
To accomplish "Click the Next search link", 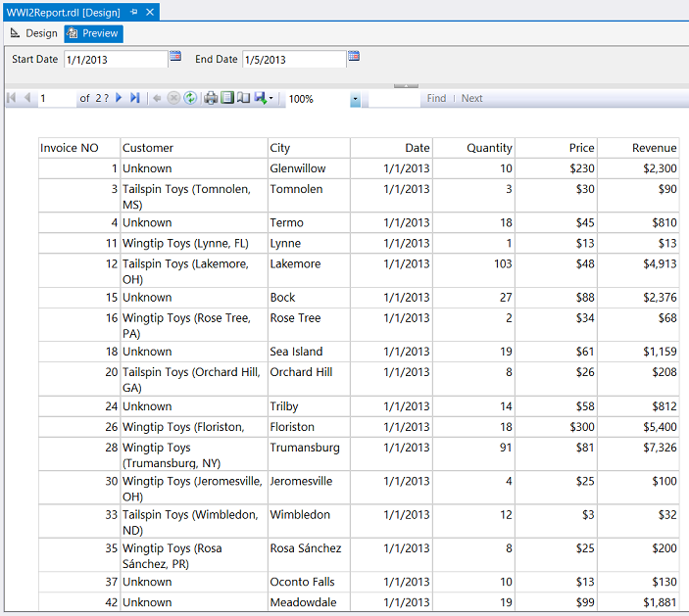I will pos(472,99).
